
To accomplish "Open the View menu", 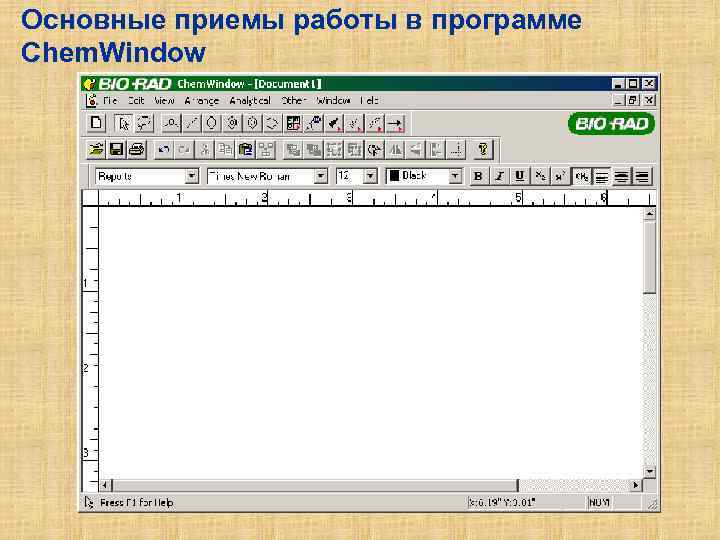I will pos(164,100).
